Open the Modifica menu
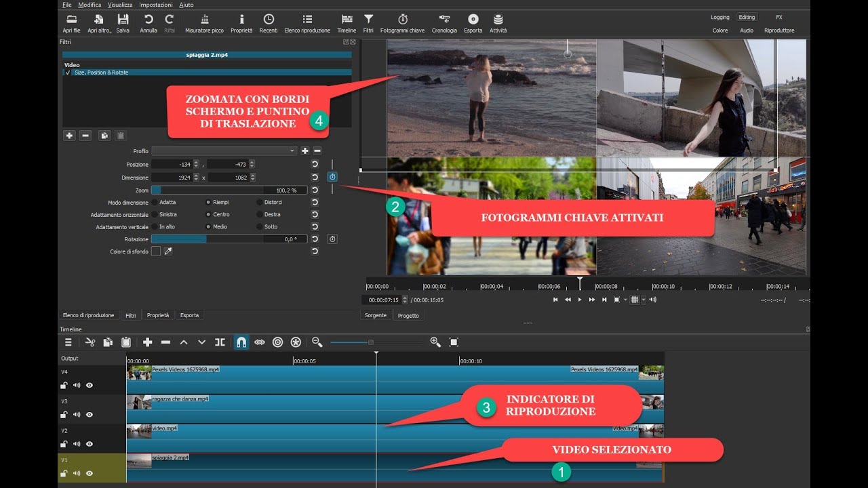This screenshot has width=868, height=488. pos(90,5)
